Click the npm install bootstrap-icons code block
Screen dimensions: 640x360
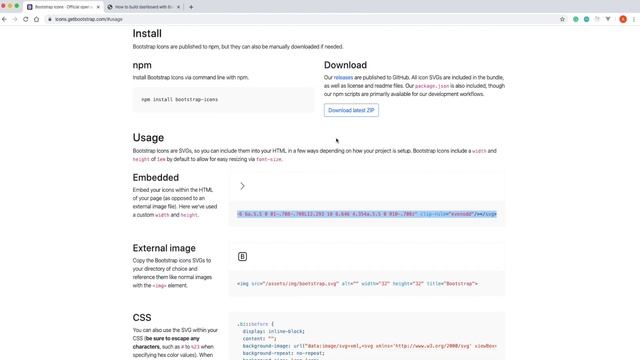coord(223,100)
